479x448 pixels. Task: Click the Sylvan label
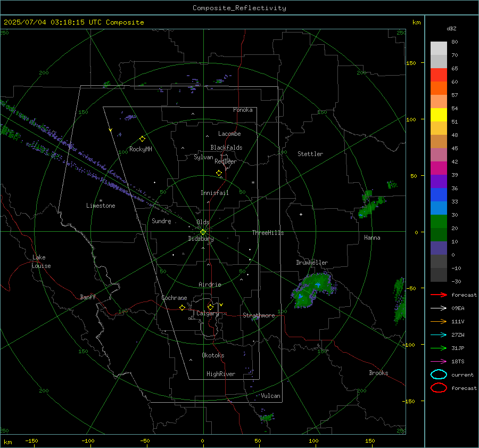tap(203, 158)
